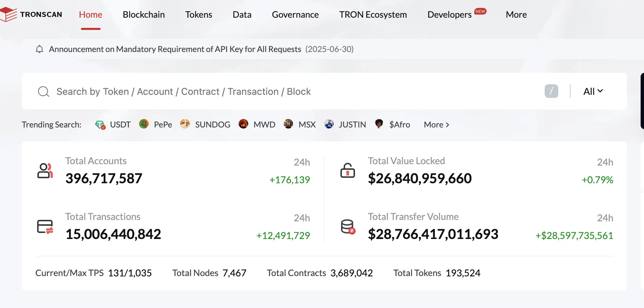This screenshot has height=308, width=644.
Task: Click the SUNDOG token icon
Action: tap(185, 124)
